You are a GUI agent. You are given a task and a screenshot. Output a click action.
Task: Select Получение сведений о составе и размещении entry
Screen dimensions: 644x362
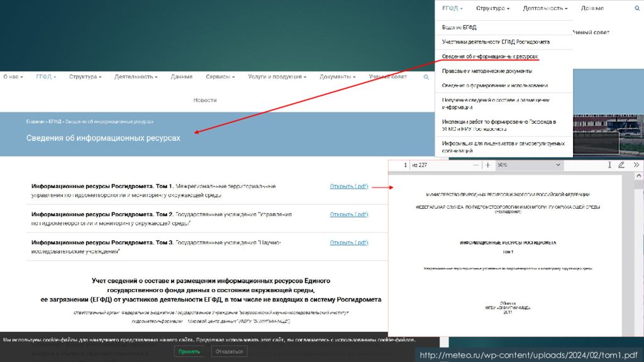point(496,104)
